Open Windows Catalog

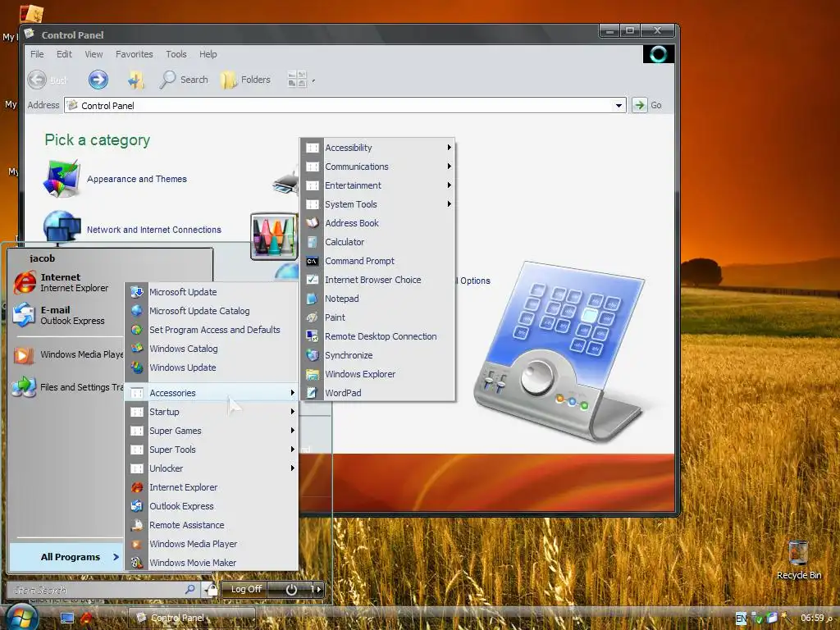point(212,349)
